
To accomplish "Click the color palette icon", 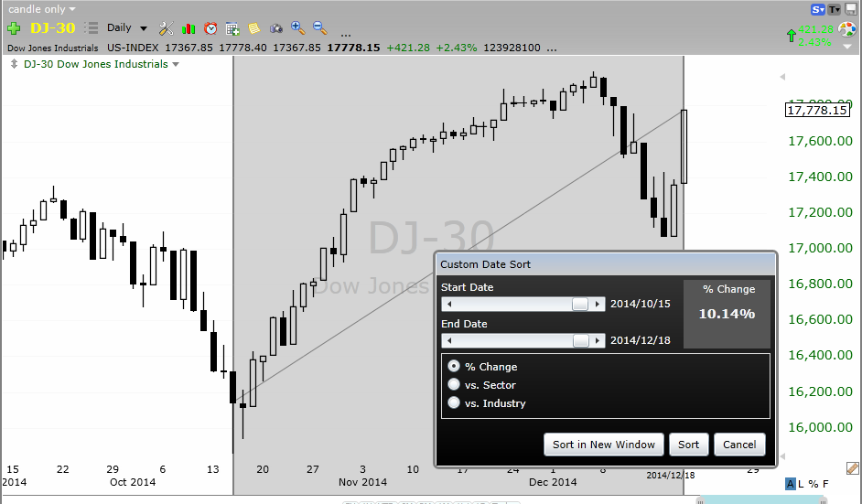I will [847, 29].
